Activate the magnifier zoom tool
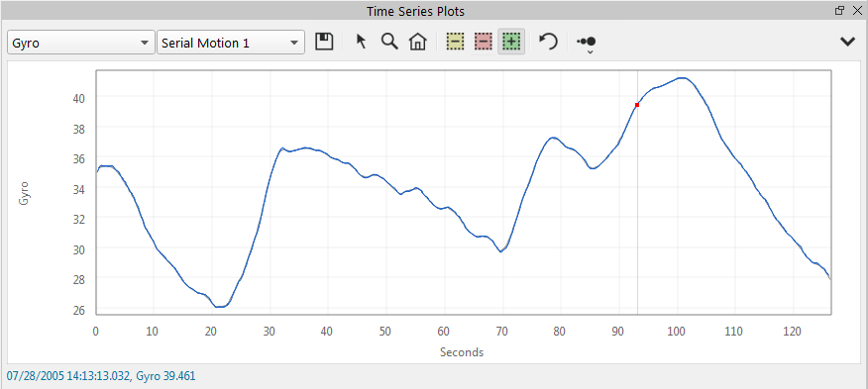Image resolution: width=868 pixels, height=389 pixels. [x=389, y=42]
